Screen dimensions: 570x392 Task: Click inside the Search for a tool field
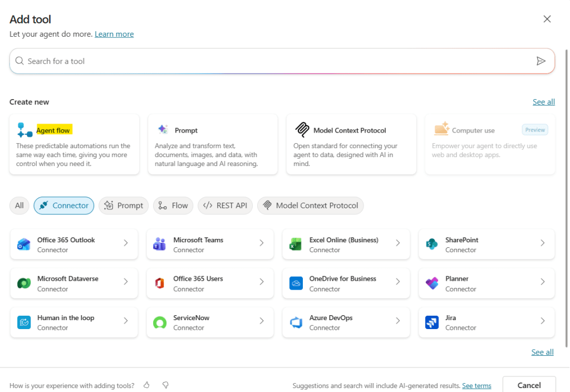[223, 61]
